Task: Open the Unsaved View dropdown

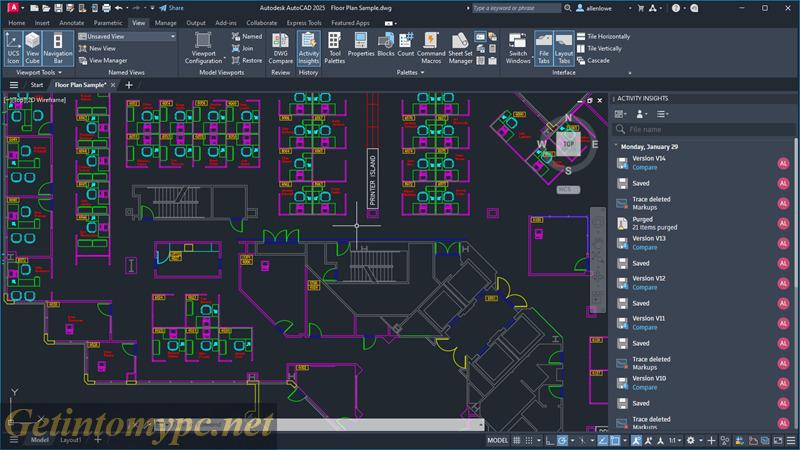Action: click(x=127, y=36)
